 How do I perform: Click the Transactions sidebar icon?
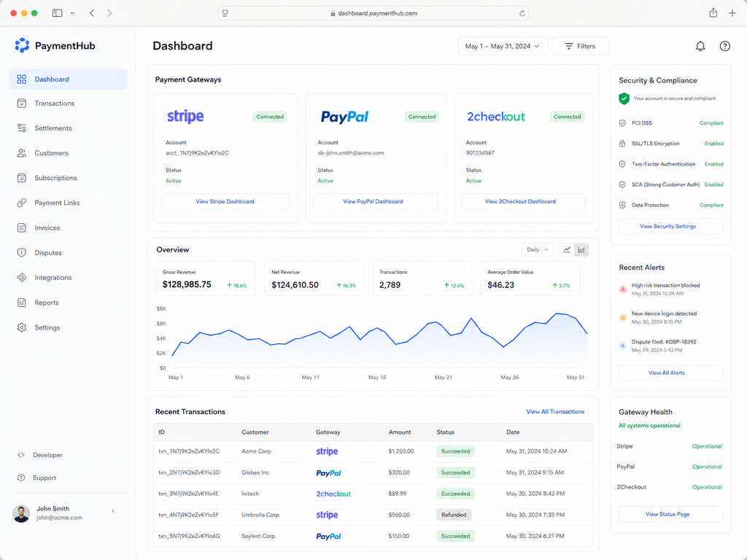coord(21,104)
